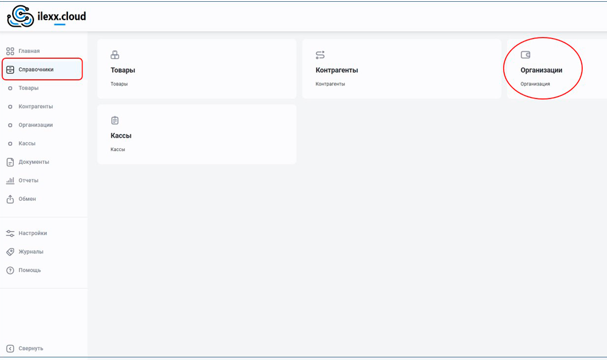The height and width of the screenshot is (364, 607).
Task: Click the Отчеты bar chart icon
Action: 10,180
